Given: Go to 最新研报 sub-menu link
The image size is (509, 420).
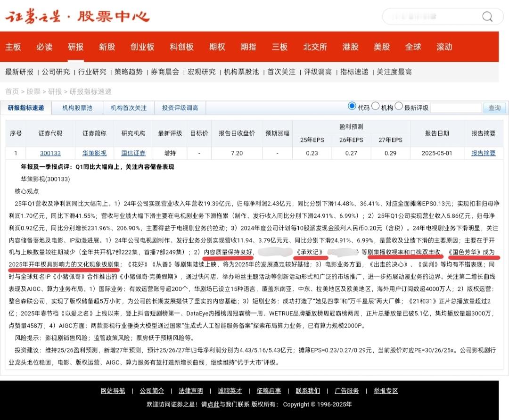Looking at the screenshot, I should [x=19, y=72].
